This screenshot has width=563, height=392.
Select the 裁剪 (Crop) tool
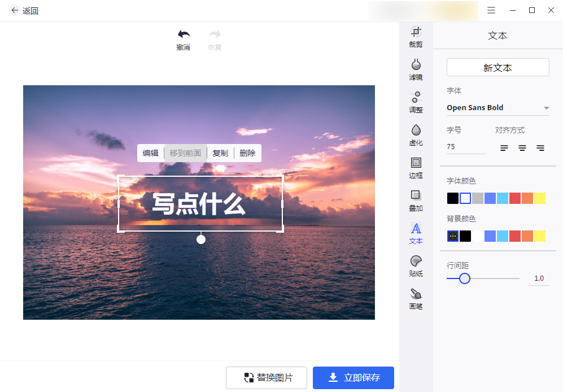(416, 36)
